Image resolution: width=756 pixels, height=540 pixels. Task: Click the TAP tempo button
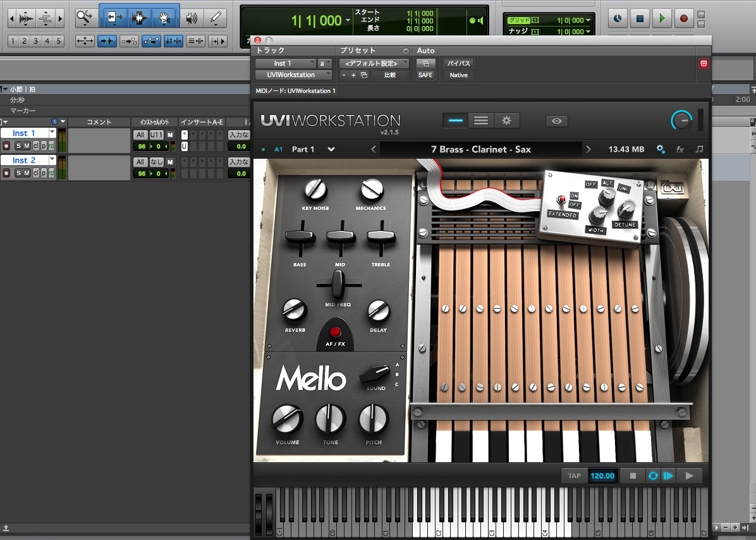pyautogui.click(x=574, y=476)
